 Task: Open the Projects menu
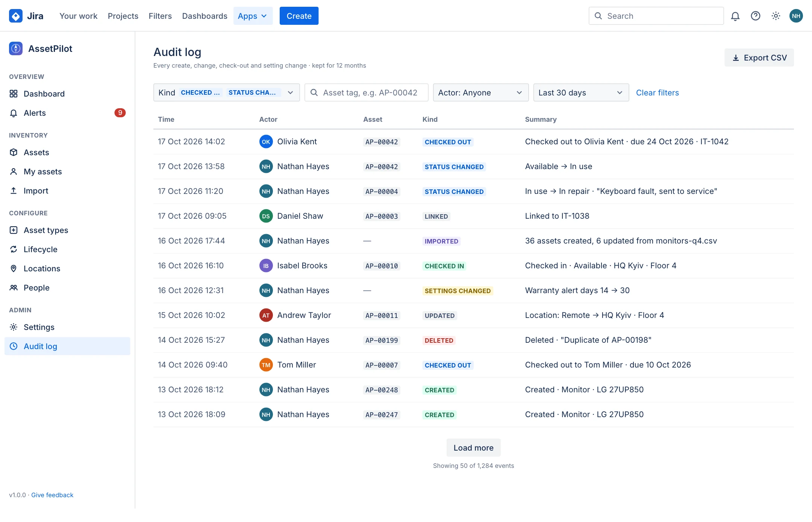(x=123, y=16)
